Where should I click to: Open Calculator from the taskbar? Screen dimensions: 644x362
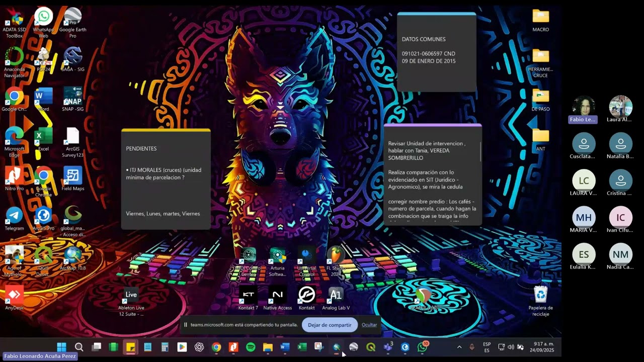[165, 347]
